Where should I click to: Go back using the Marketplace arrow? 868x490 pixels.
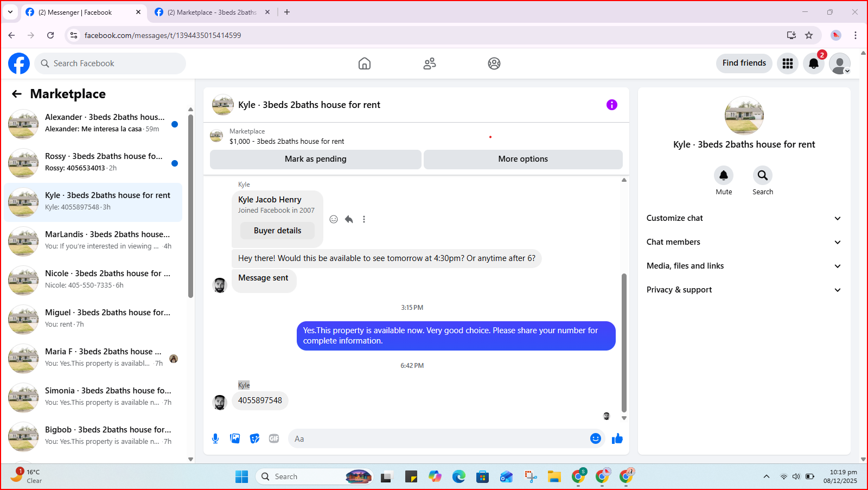17,94
